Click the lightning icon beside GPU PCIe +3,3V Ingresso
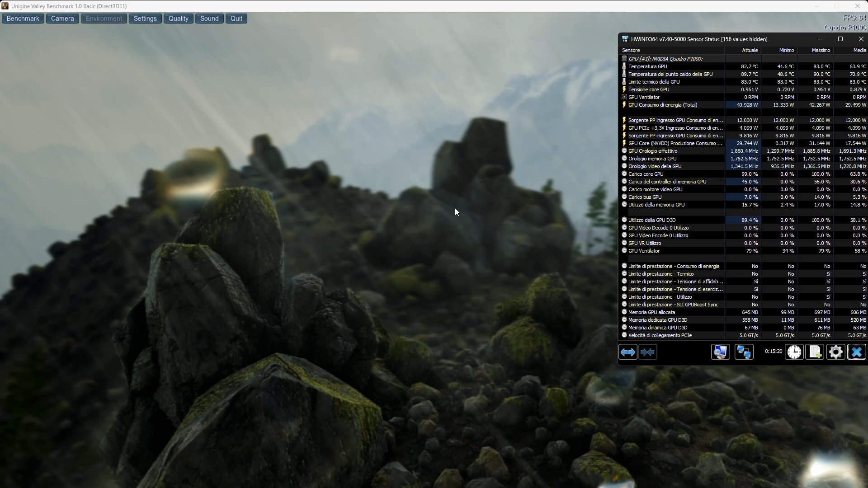The image size is (868, 488). [624, 128]
